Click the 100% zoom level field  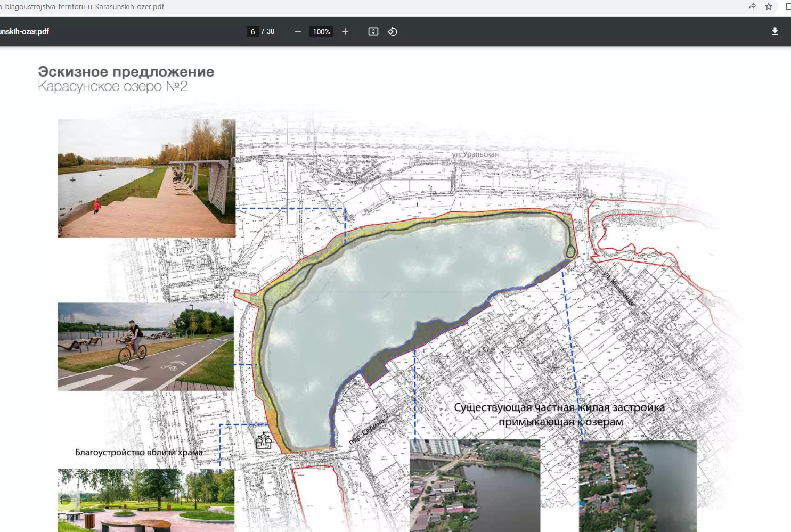pos(321,31)
